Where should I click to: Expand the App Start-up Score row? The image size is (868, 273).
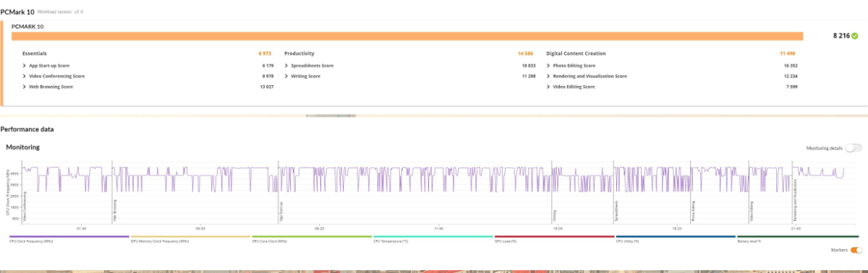tap(25, 66)
